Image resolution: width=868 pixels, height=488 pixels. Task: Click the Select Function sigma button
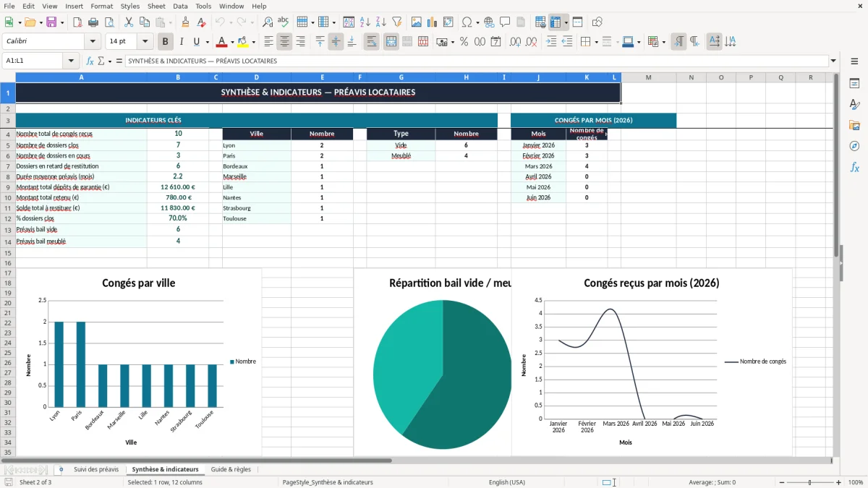[x=101, y=61]
